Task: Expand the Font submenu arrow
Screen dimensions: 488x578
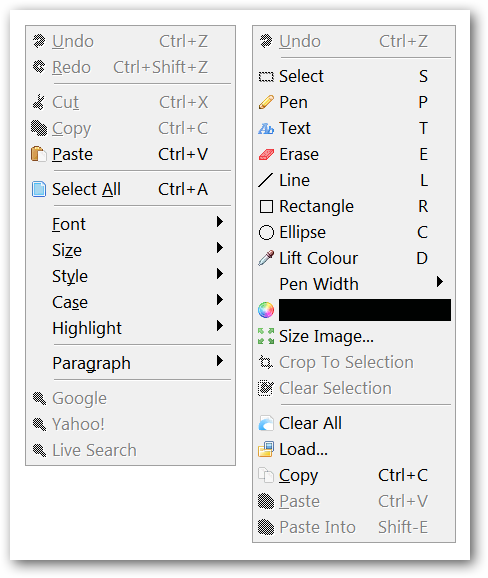Action: tap(220, 222)
